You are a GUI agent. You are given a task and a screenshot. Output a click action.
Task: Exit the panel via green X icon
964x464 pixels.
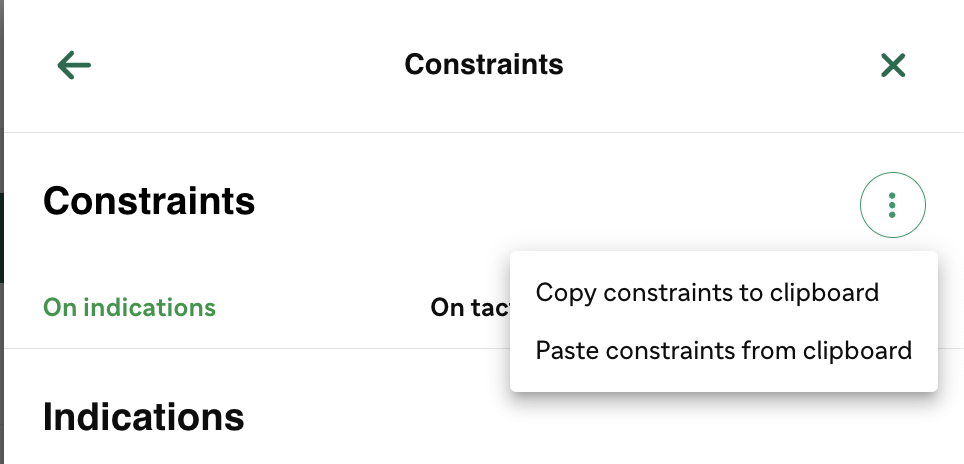click(893, 65)
